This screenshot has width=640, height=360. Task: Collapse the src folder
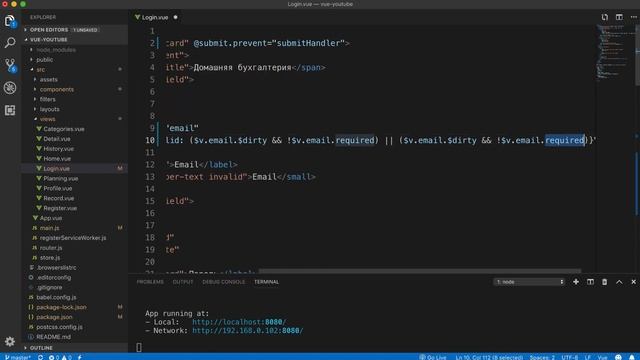point(31,69)
